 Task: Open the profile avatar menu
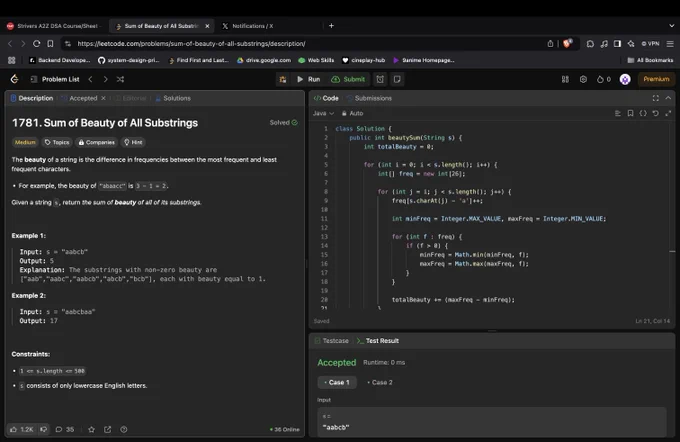coord(625,79)
